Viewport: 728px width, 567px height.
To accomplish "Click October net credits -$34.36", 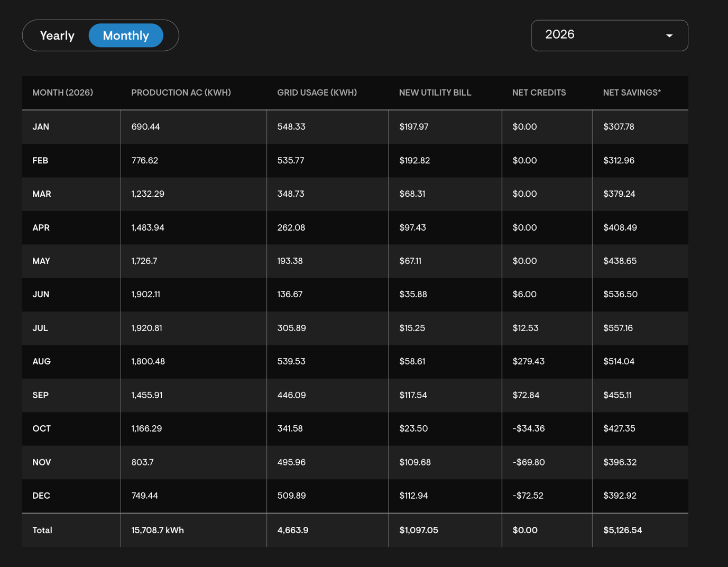I will (528, 428).
